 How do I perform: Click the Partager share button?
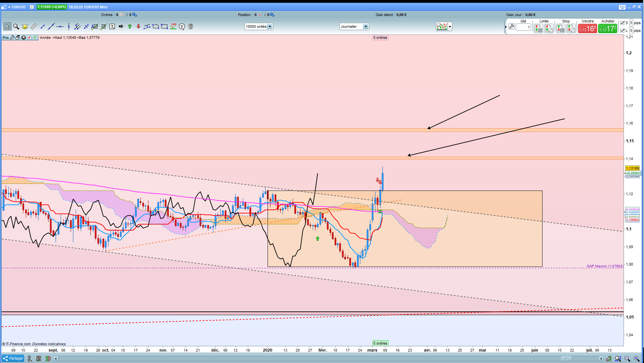(x=13, y=358)
